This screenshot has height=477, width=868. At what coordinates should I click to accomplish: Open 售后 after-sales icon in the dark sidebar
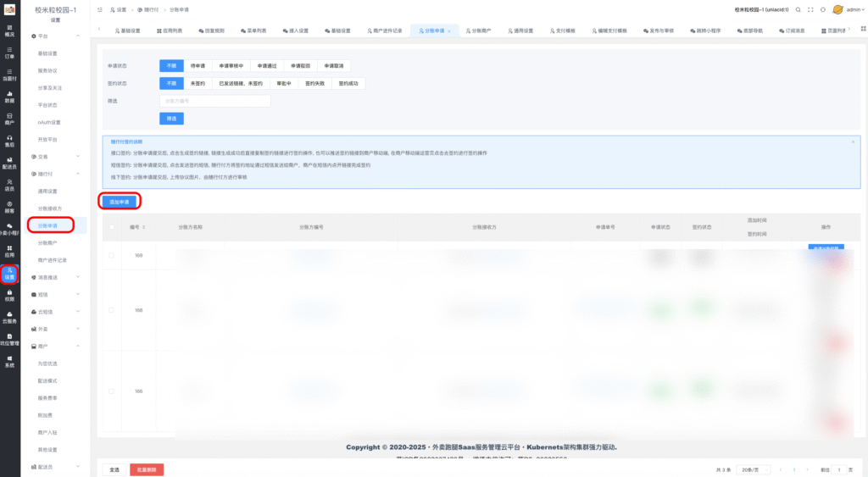[x=9, y=141]
